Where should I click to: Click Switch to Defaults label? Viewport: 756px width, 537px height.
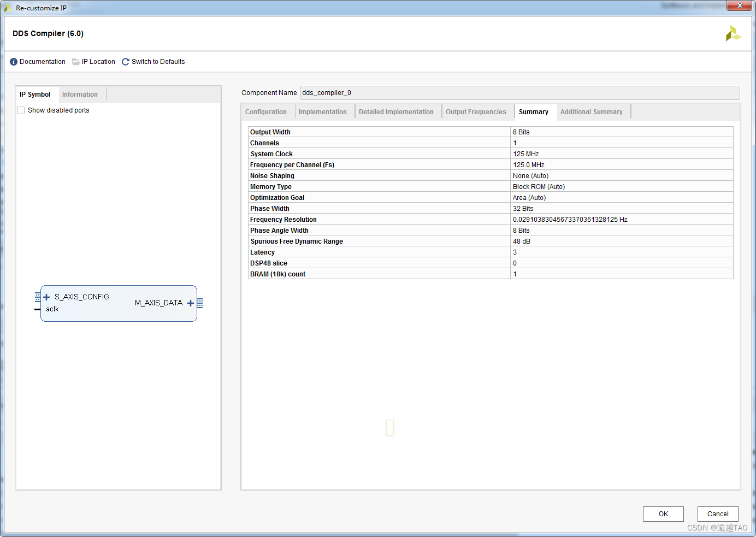158,62
